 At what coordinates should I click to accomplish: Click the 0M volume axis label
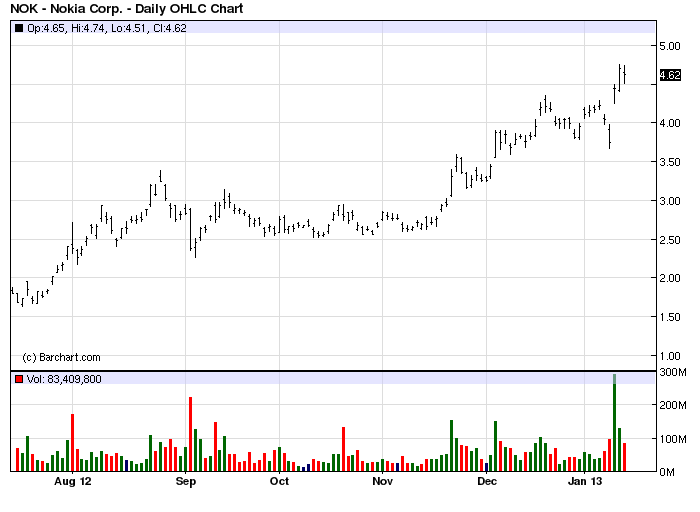tap(667, 472)
